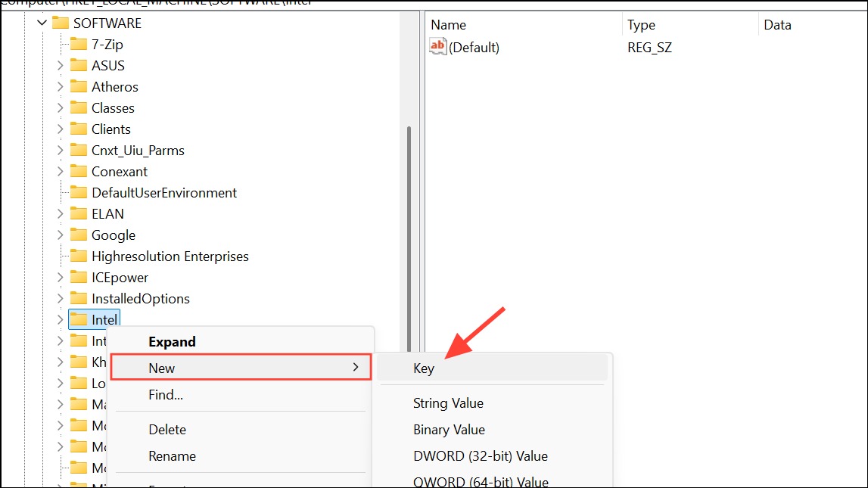This screenshot has width=868, height=488.
Task: Select the 7-Zip folder icon
Action: [79, 45]
